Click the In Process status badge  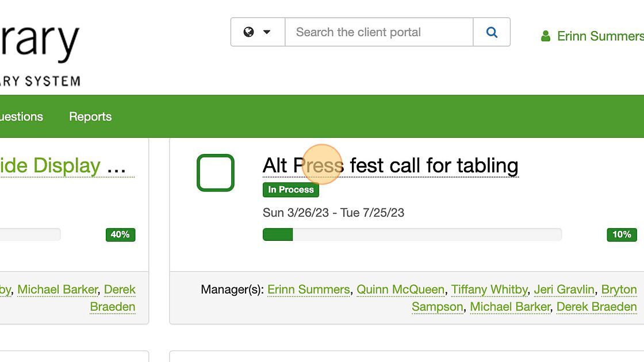pyautogui.click(x=291, y=190)
